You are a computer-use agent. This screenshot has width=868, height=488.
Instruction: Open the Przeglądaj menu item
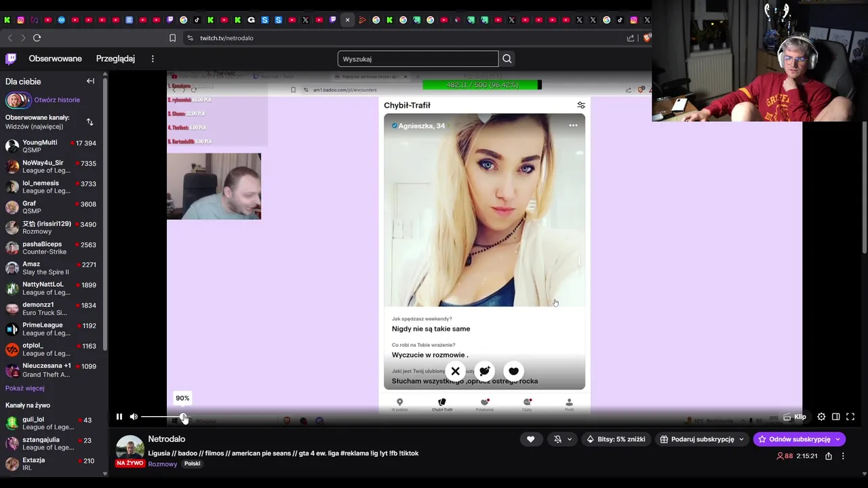[x=115, y=59]
